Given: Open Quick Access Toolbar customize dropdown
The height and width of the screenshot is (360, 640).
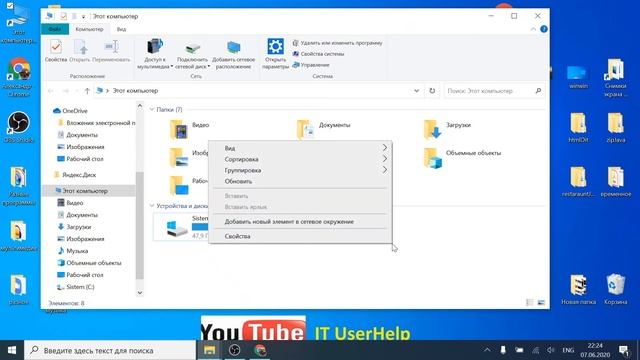Looking at the screenshot, I should click(83, 16).
